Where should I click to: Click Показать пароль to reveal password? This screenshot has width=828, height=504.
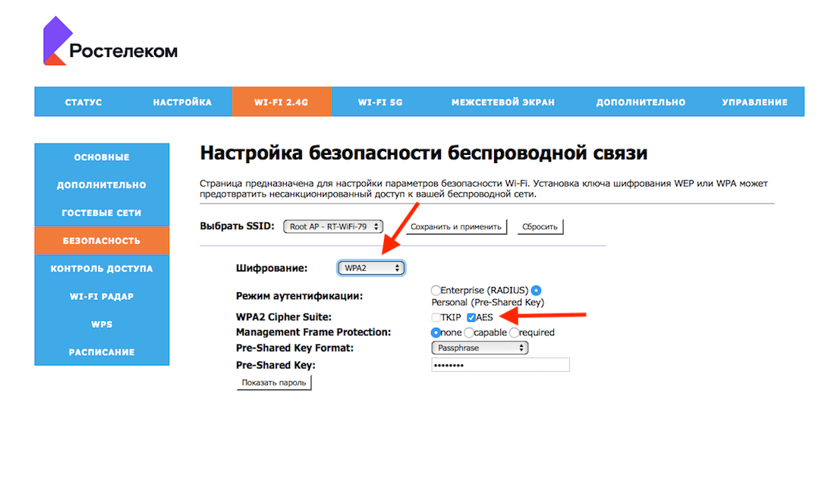point(274,383)
